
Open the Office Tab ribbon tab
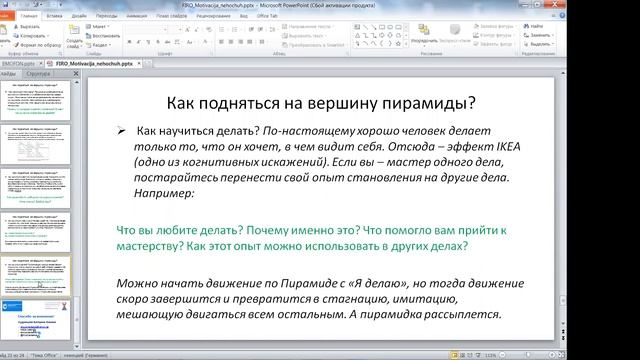coord(267,16)
